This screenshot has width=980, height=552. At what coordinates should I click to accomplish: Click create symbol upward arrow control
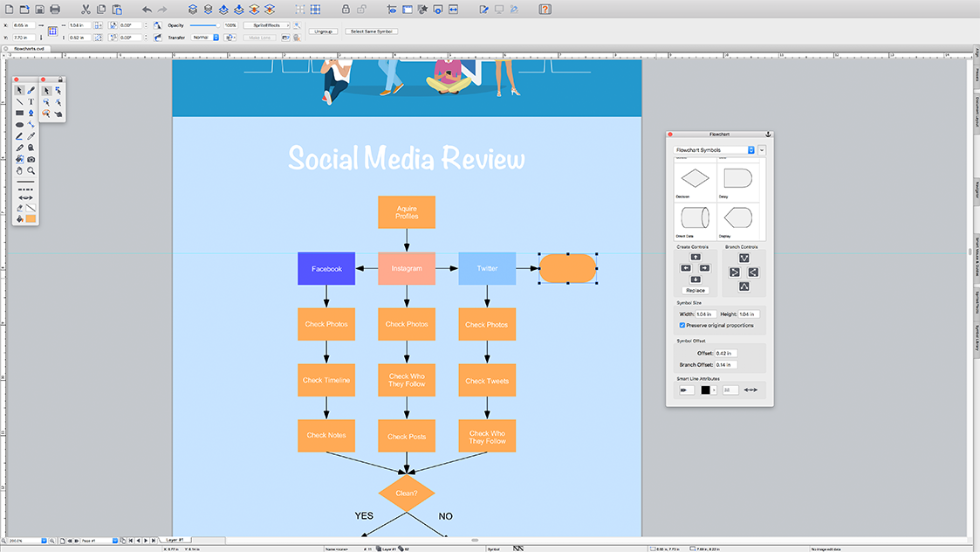[x=695, y=258]
